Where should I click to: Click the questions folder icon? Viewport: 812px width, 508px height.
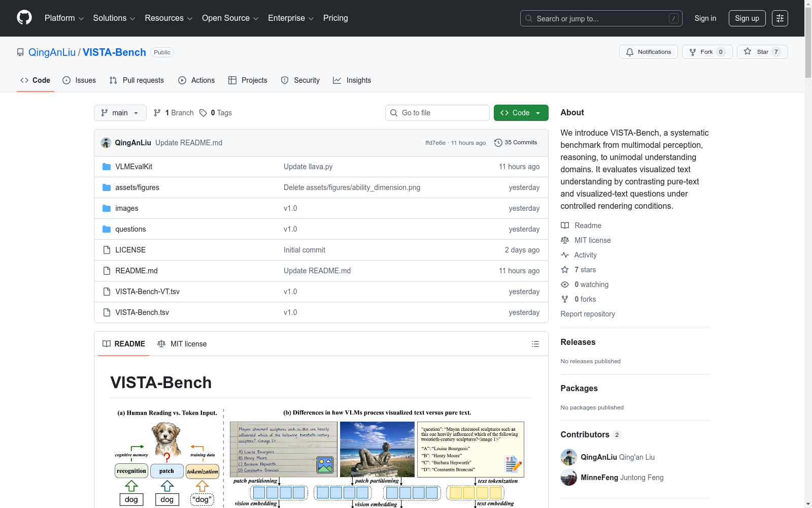[107, 229]
